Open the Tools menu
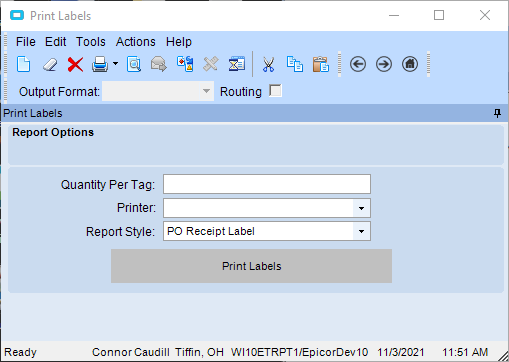The height and width of the screenshot is (362, 509). pyautogui.click(x=91, y=42)
